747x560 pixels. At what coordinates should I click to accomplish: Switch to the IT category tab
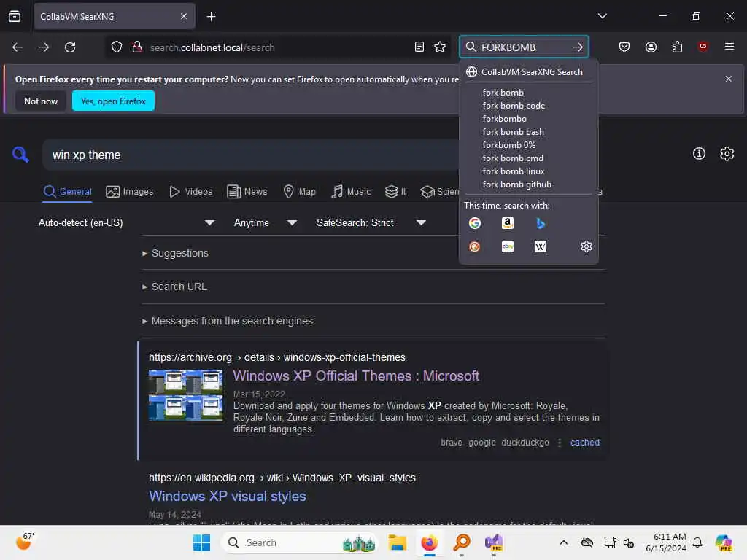click(x=395, y=192)
